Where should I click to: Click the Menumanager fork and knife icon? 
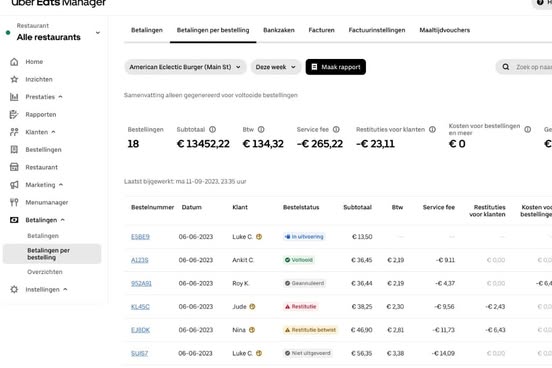coord(14,202)
